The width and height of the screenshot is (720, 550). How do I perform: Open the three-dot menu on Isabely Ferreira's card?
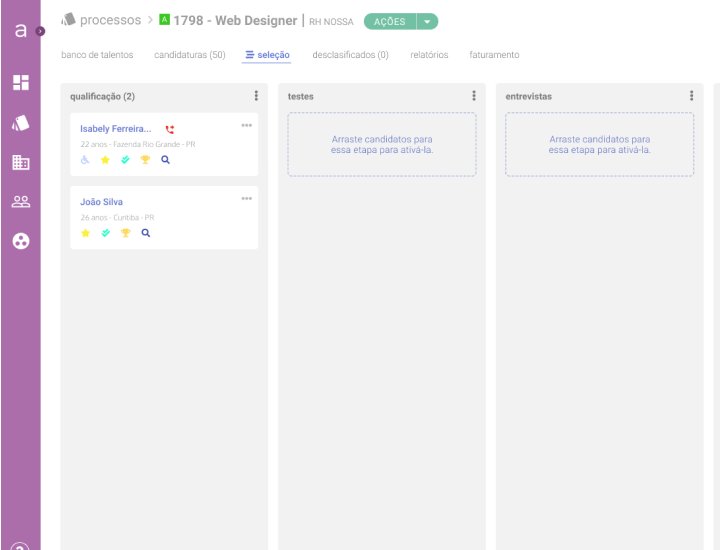click(x=247, y=125)
